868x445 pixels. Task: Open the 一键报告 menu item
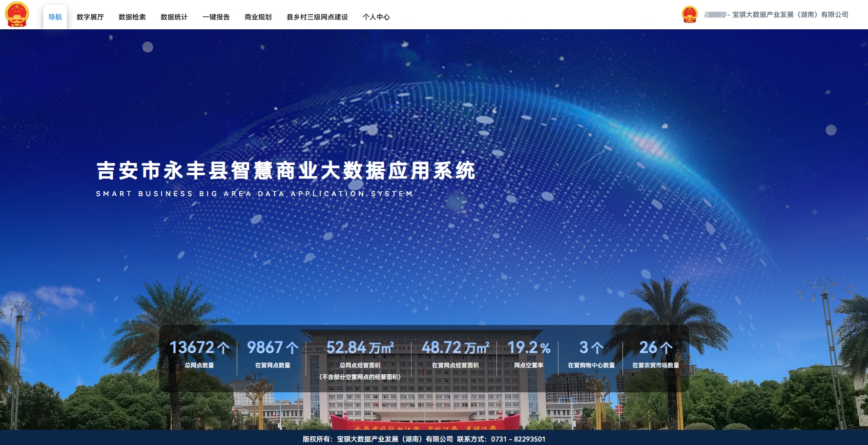pos(216,17)
